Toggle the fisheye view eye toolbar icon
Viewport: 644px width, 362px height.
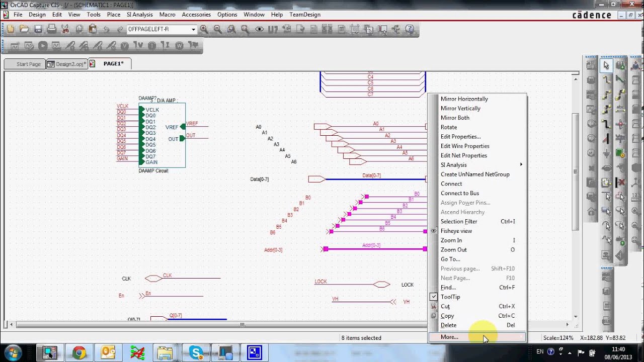(259, 29)
